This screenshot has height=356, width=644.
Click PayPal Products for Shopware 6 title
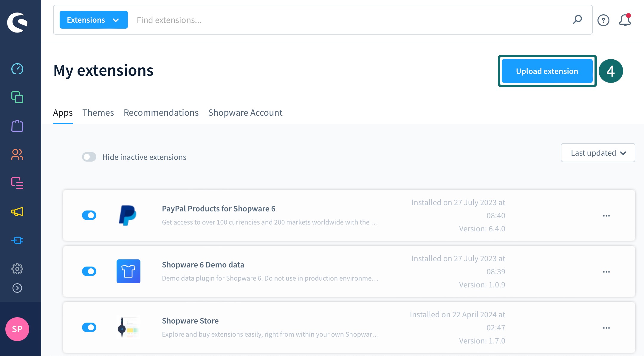[219, 209]
